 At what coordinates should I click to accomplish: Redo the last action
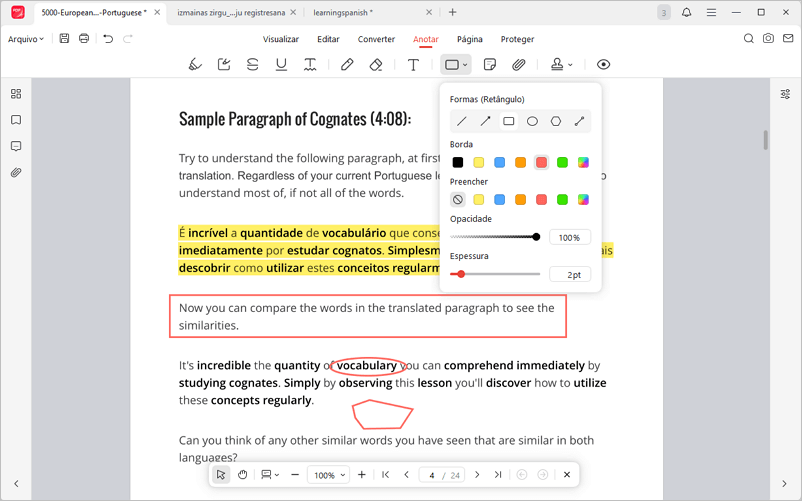(127, 38)
